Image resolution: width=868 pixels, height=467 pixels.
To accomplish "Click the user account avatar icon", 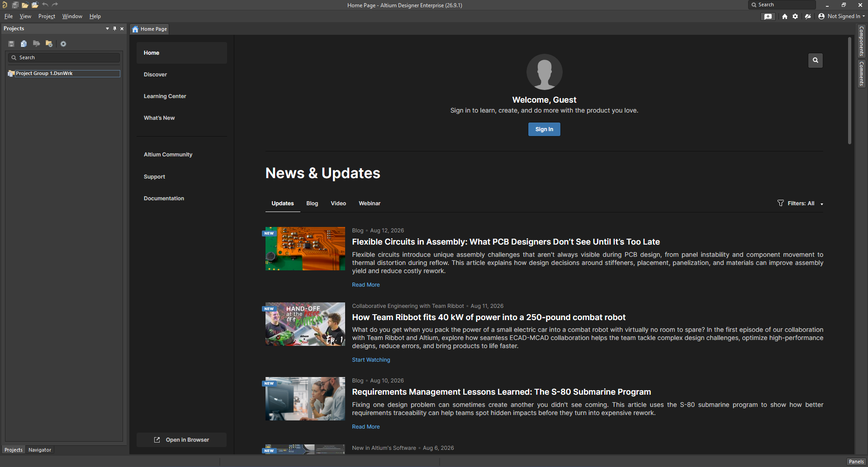I will click(821, 16).
